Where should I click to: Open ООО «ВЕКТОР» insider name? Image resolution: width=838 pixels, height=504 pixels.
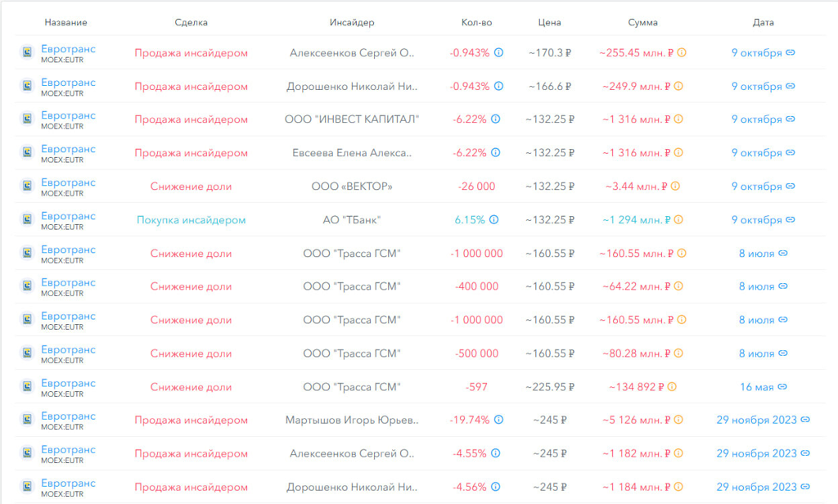(x=352, y=187)
